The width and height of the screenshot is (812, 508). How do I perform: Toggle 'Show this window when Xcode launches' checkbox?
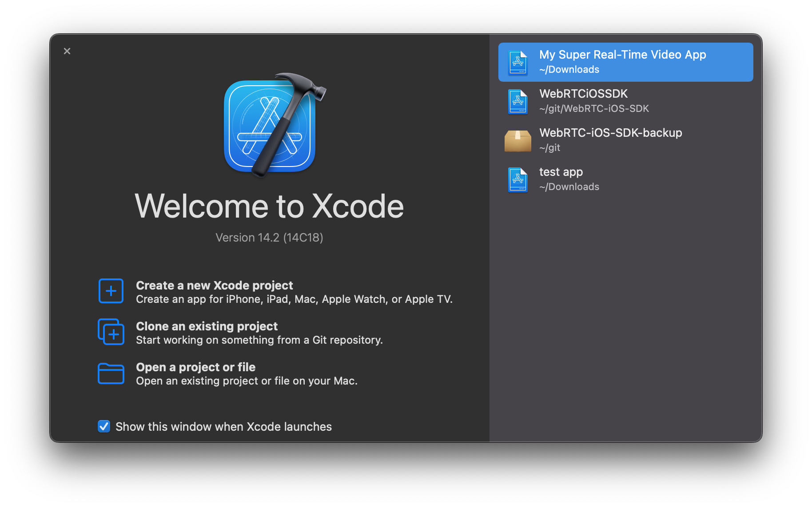tap(104, 426)
